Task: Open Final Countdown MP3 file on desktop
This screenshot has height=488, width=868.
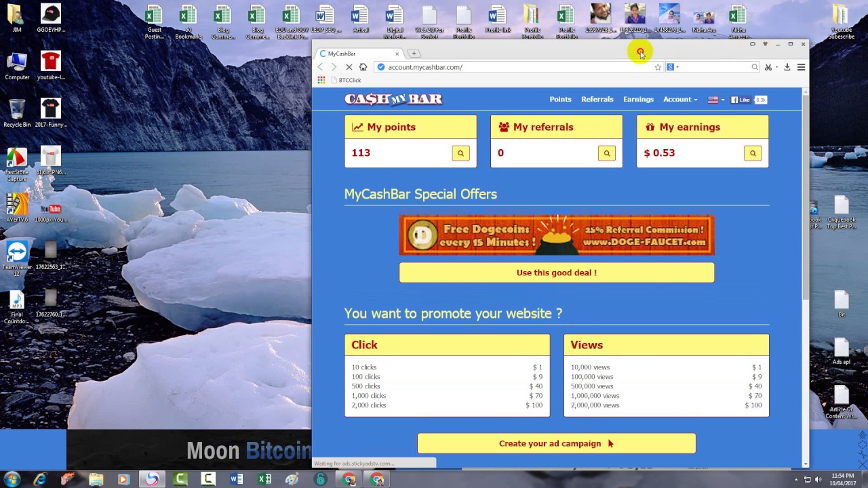Action: tap(17, 307)
